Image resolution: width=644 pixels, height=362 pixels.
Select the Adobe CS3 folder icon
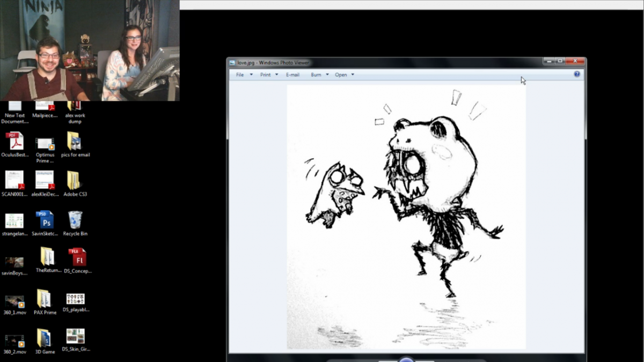tap(74, 181)
